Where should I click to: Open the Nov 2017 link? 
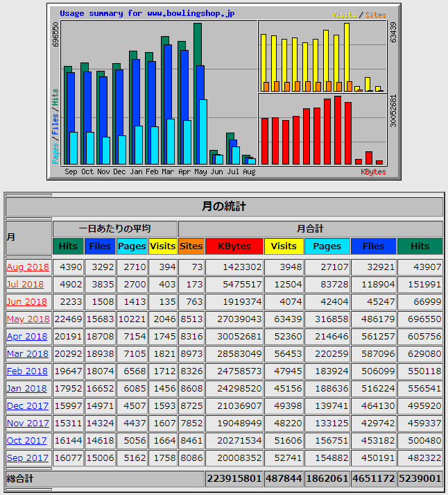[28, 423]
